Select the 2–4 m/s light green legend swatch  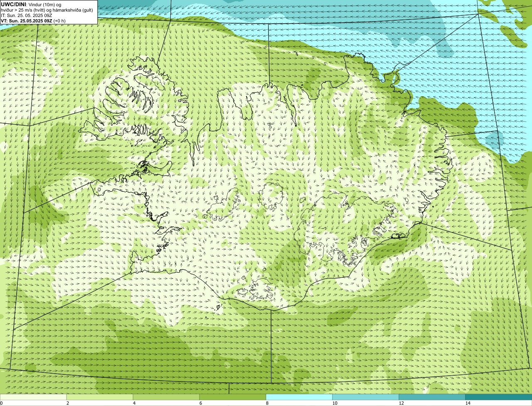click(100, 397)
